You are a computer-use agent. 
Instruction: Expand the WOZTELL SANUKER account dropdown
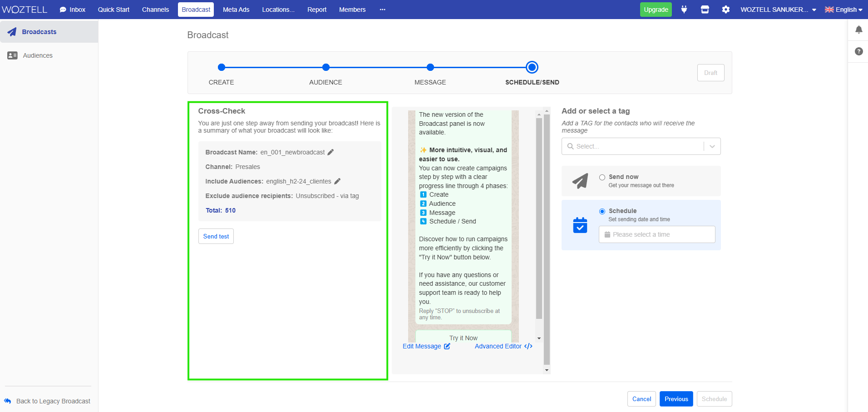778,10
